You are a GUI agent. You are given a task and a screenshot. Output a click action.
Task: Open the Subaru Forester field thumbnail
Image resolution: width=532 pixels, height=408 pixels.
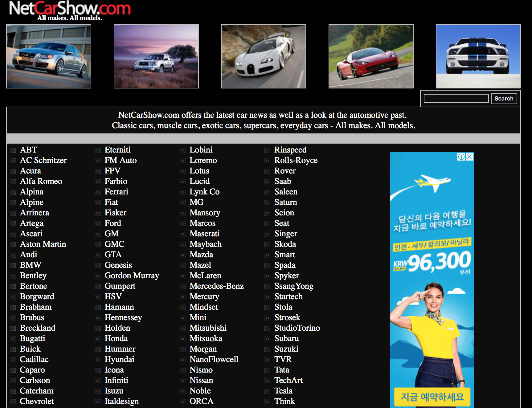pos(156,56)
